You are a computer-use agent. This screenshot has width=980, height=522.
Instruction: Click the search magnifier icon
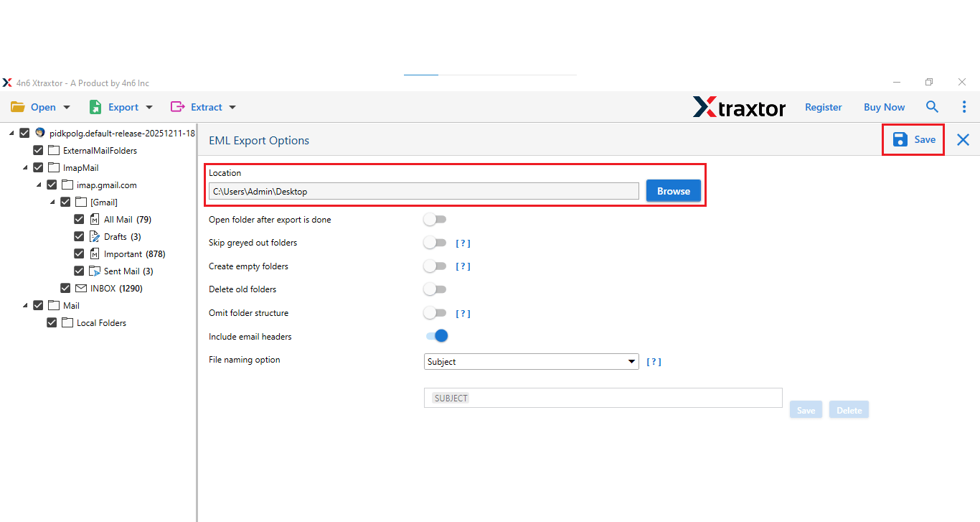click(x=932, y=107)
